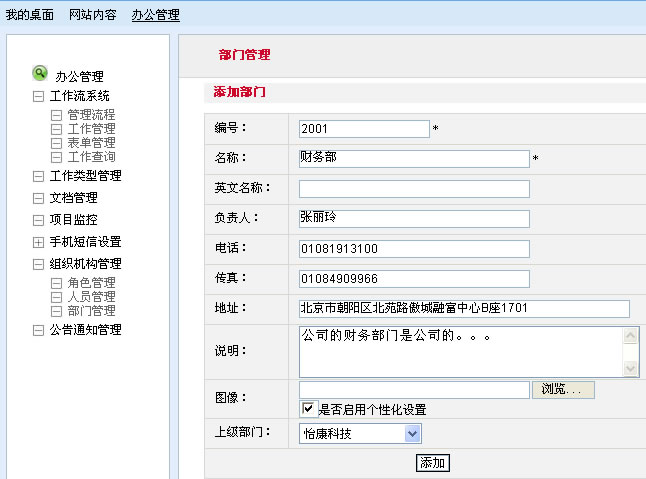Open the 我的桌面 menu tab

[x=30, y=15]
